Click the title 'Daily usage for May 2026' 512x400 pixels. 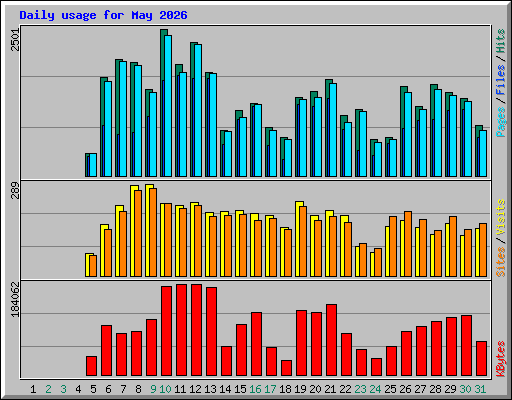[x=103, y=15]
